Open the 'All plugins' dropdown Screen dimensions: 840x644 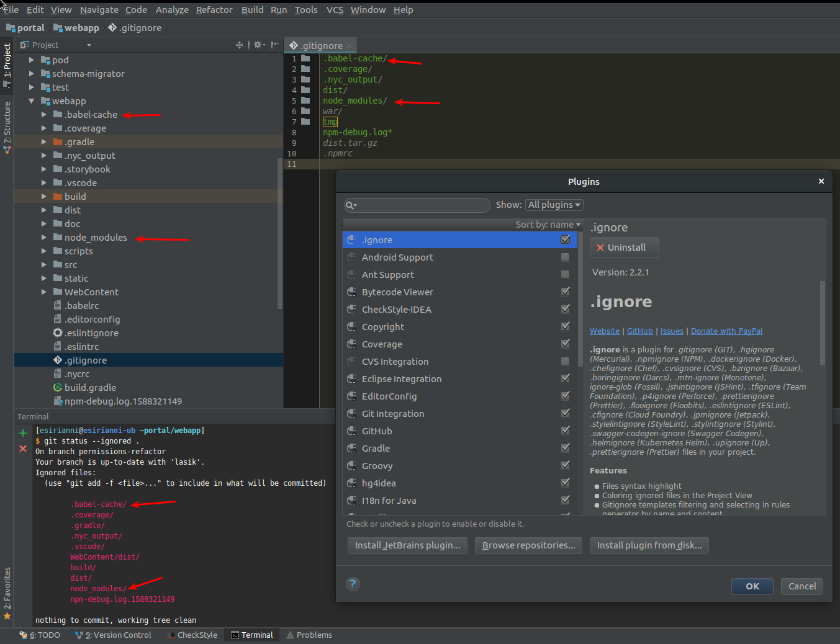[554, 204]
